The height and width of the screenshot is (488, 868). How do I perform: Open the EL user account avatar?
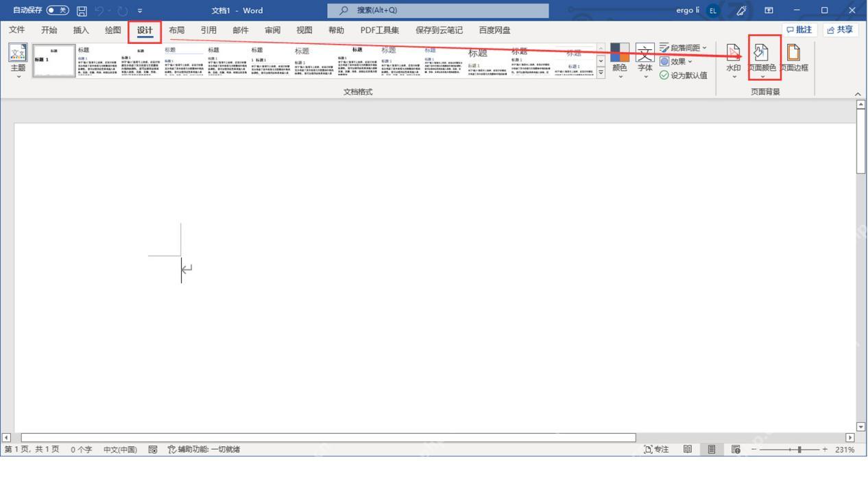(x=712, y=10)
